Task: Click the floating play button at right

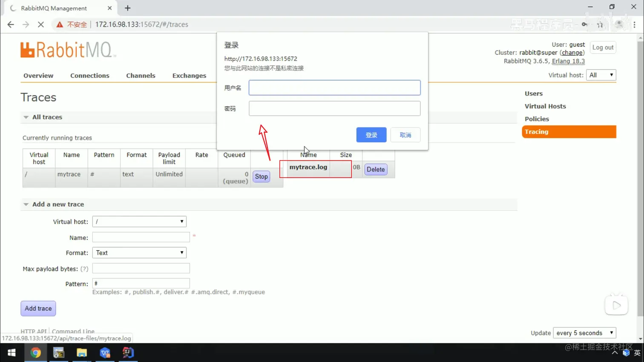Action: point(616,305)
